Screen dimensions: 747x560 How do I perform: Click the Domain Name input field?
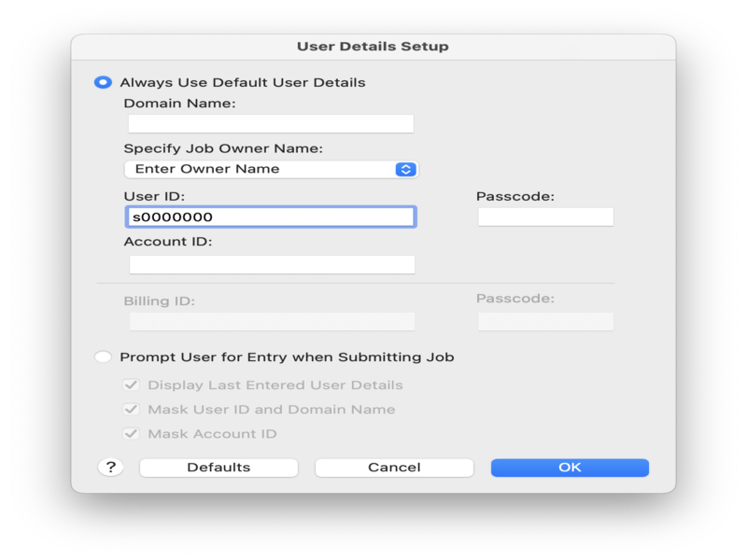click(271, 124)
